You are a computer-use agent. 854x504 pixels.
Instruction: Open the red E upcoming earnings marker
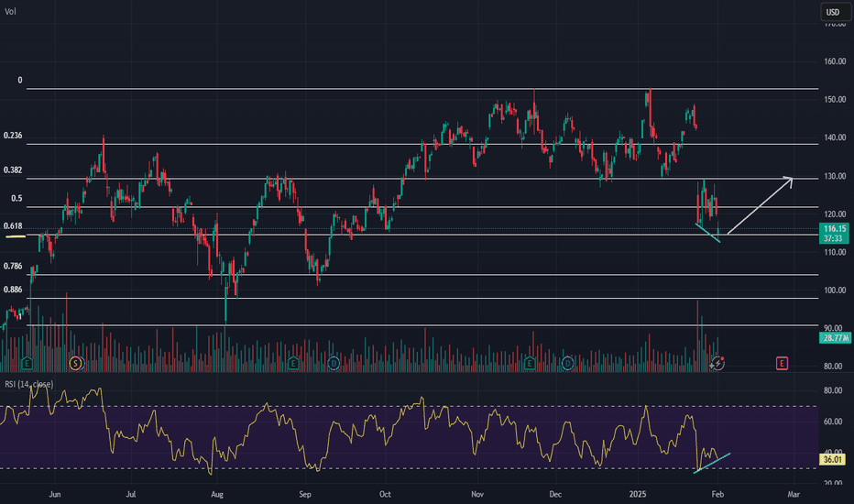[x=782, y=363]
